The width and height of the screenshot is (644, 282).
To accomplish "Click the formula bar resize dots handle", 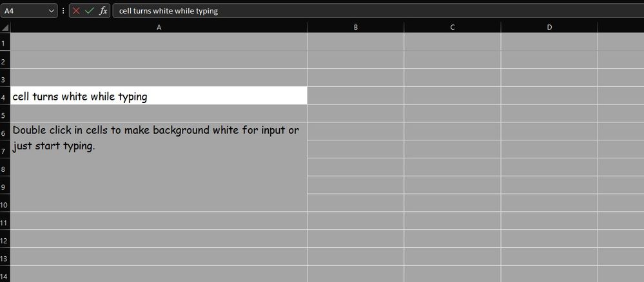I will click(x=63, y=11).
